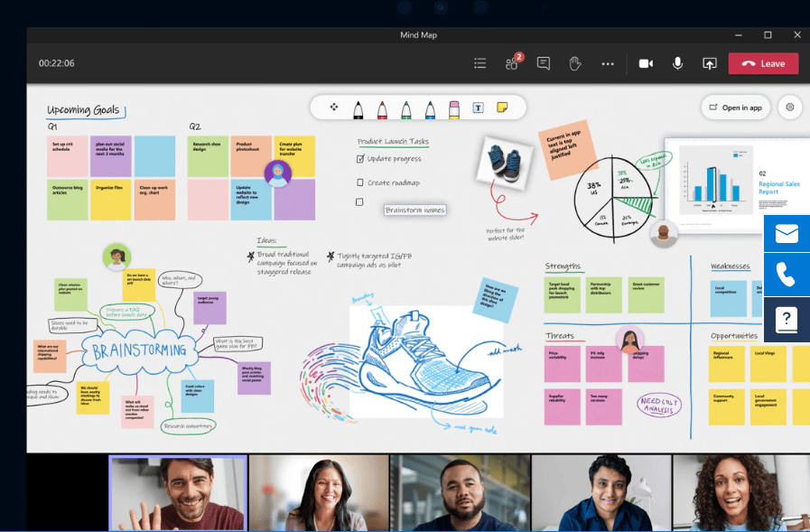
Task: Click the phone call side button
Action: [x=787, y=275]
